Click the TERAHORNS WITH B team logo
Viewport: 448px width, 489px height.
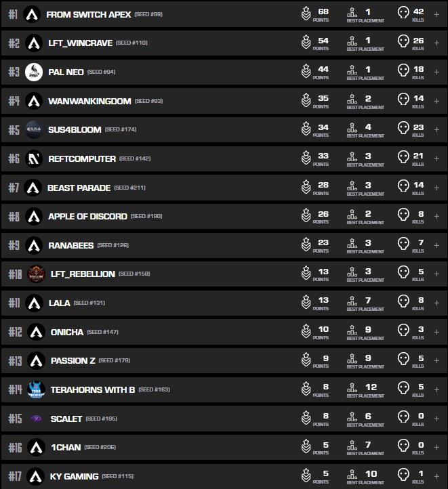pos(36,389)
